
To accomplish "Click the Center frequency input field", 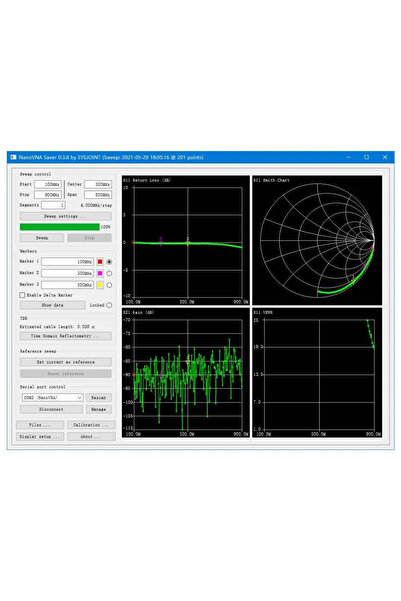I will 98,184.
